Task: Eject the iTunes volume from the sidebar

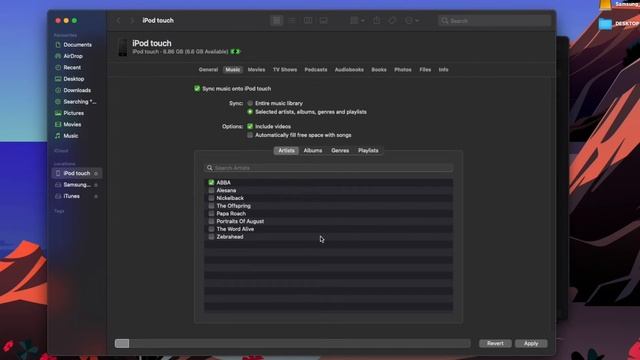Action: pyautogui.click(x=96, y=196)
